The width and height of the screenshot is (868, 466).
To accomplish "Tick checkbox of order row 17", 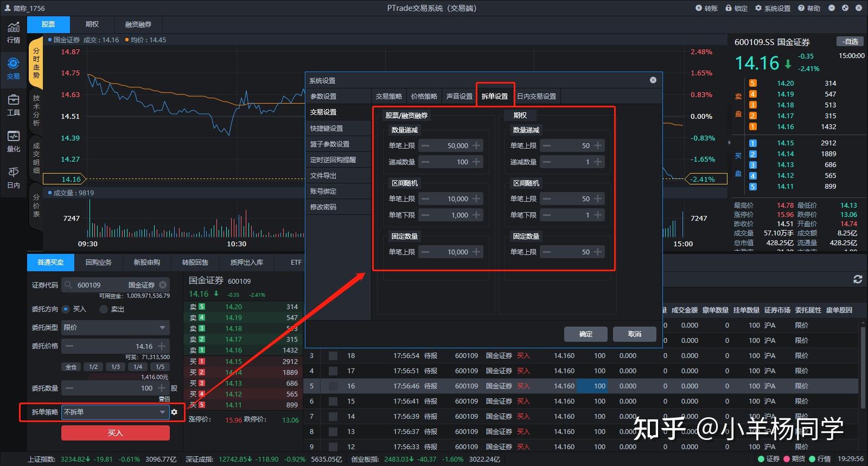I will (x=333, y=371).
